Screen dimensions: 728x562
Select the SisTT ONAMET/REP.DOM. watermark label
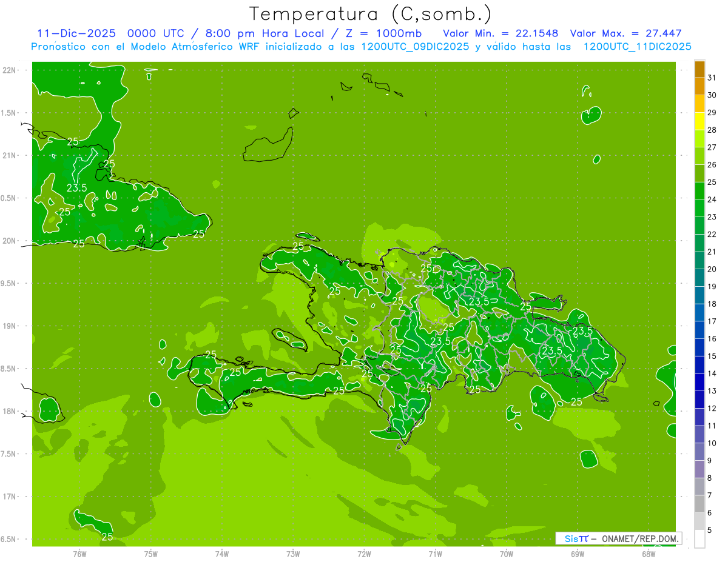[619, 538]
